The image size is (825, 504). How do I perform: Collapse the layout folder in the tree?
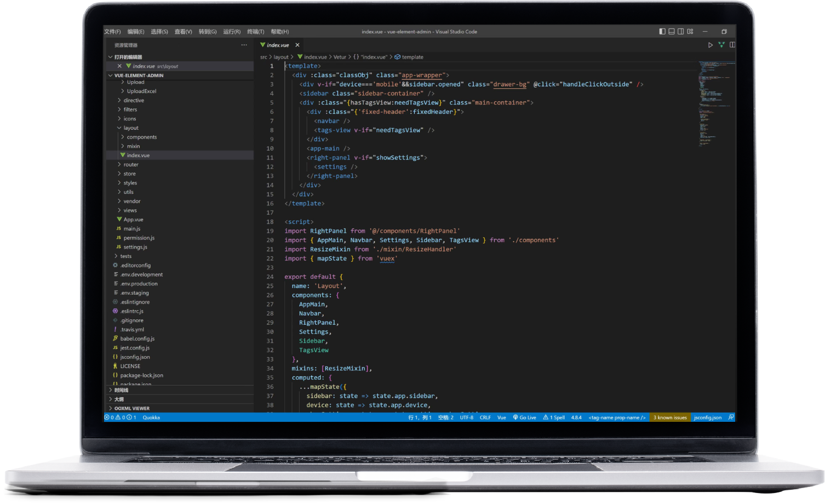pyautogui.click(x=130, y=128)
